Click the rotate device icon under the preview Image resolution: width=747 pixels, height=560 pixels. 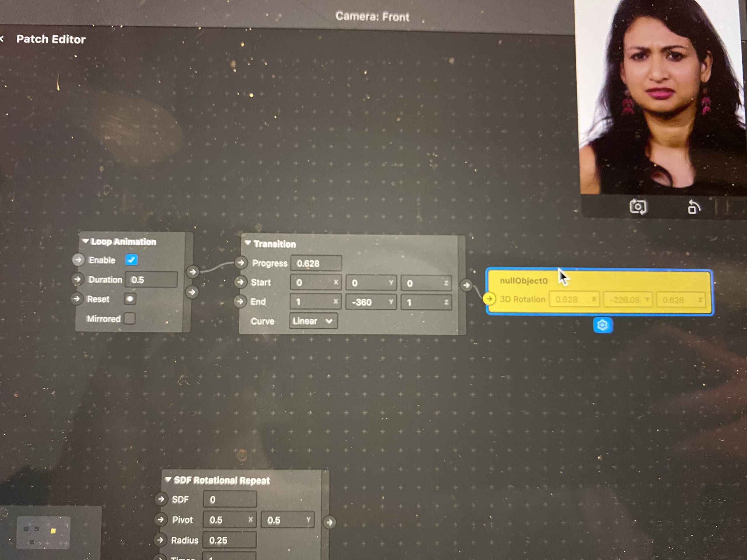click(x=694, y=207)
